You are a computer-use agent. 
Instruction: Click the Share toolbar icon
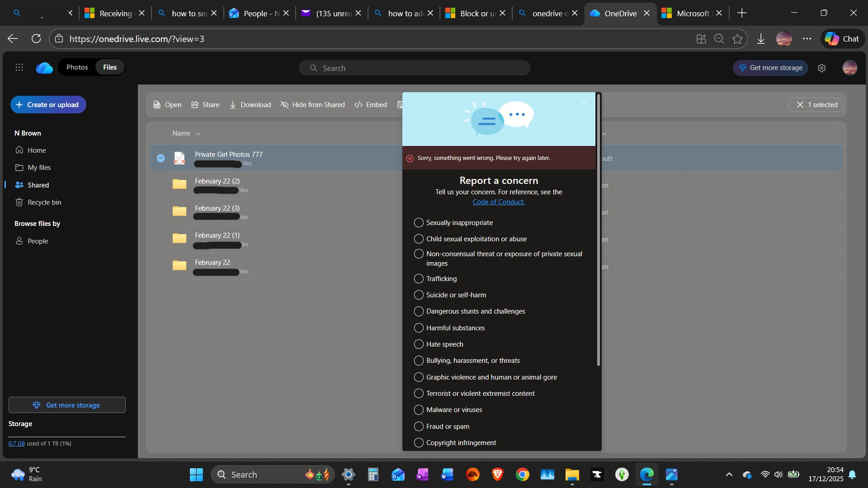pyautogui.click(x=195, y=105)
